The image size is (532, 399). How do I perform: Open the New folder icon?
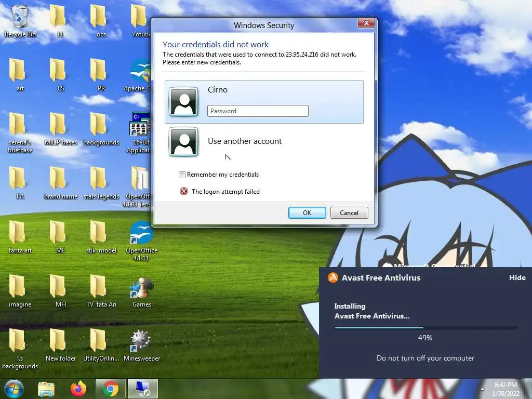60,345
